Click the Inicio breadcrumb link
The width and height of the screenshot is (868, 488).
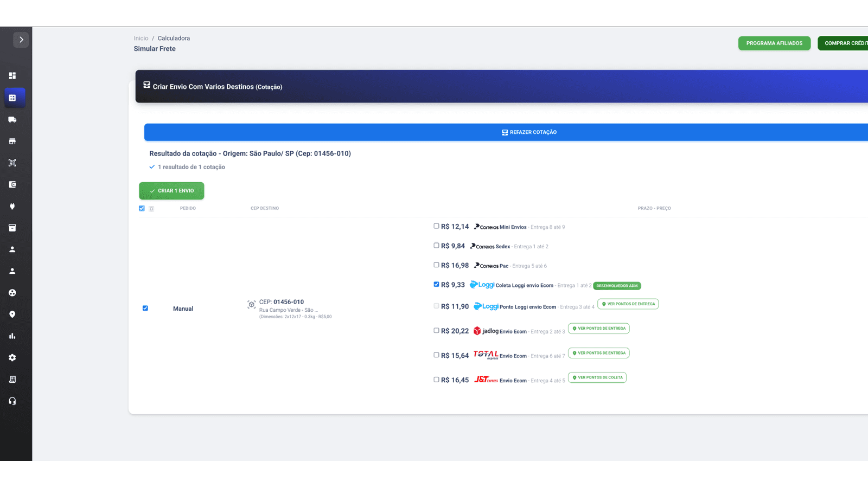point(141,38)
